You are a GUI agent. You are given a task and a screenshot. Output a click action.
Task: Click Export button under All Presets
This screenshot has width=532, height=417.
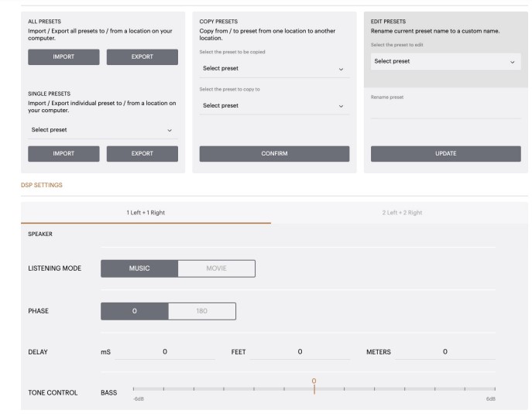pyautogui.click(x=142, y=56)
